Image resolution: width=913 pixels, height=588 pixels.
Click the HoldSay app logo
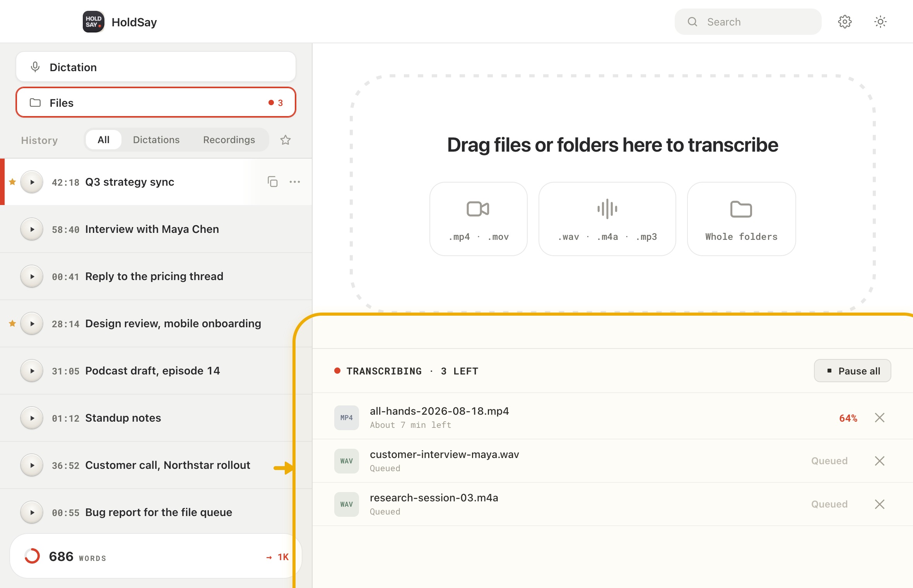(x=94, y=22)
